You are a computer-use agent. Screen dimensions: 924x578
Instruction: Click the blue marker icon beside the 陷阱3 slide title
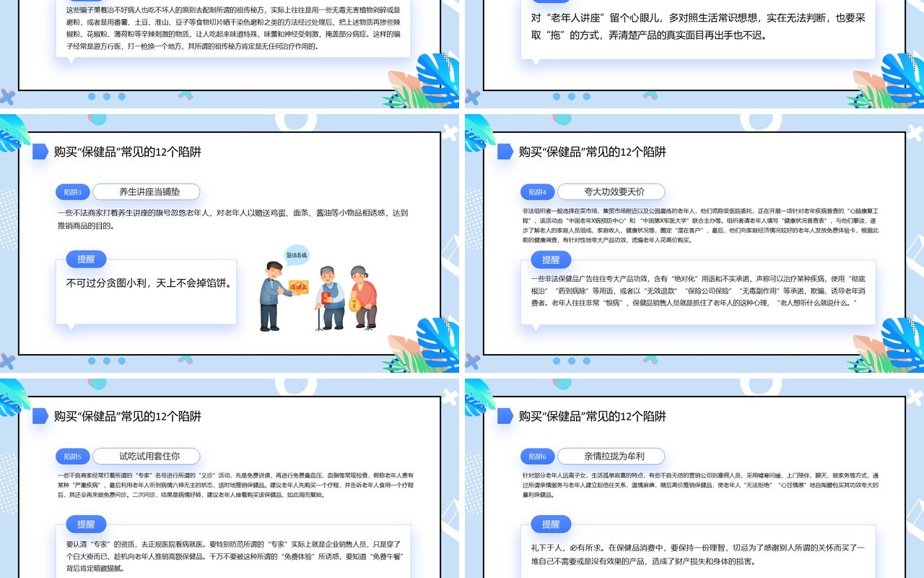pos(40,152)
